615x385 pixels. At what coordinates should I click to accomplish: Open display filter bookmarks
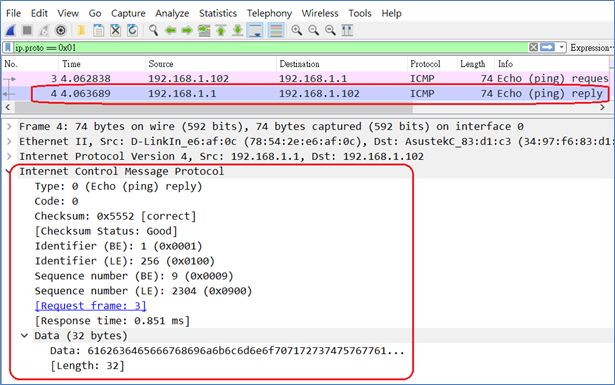click(x=7, y=47)
